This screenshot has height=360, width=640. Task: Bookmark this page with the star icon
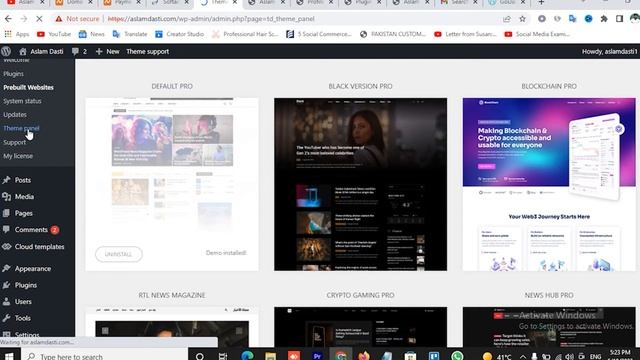tap(522, 19)
